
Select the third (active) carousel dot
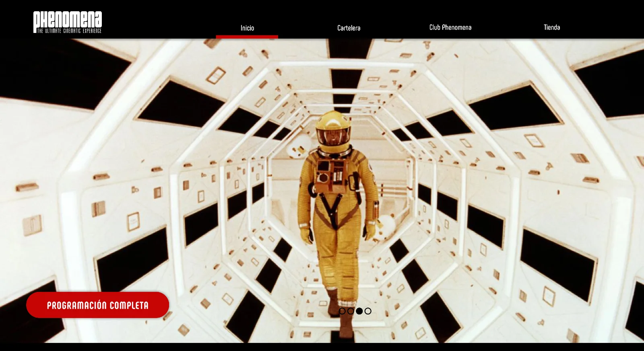click(359, 311)
